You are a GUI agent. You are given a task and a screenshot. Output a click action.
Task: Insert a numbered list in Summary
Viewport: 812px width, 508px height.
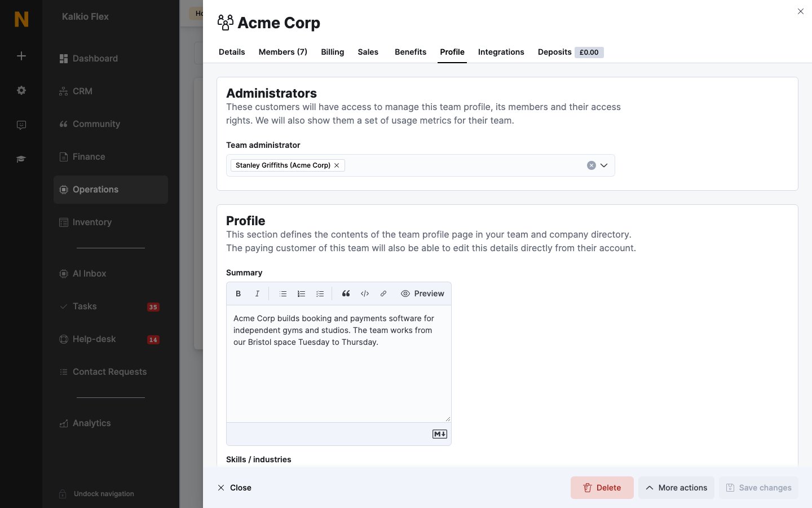coord(302,294)
